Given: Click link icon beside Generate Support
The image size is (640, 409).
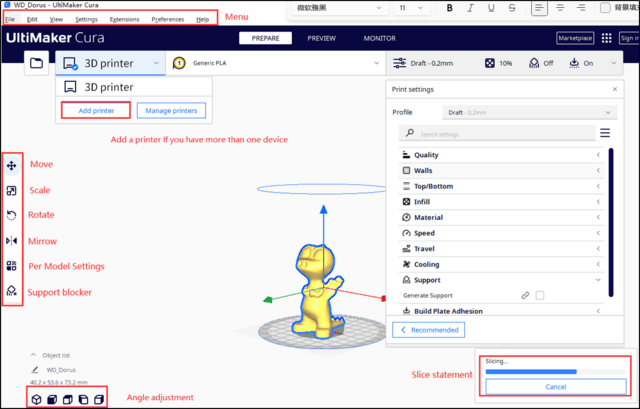Looking at the screenshot, I should 525,296.
